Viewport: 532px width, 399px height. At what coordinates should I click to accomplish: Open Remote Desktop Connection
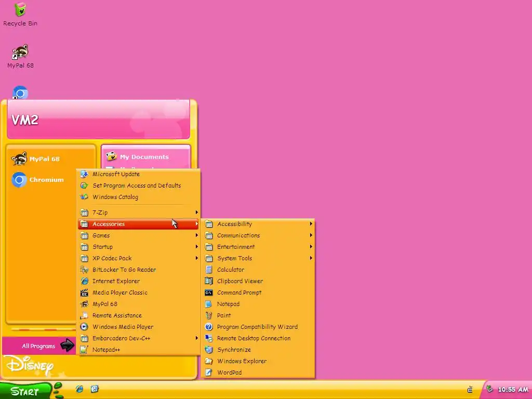[258, 338]
